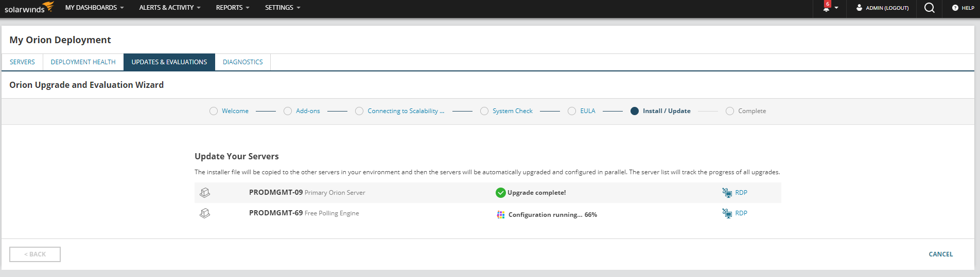Switch to the Deployment Health tab
The image size is (980, 277).
(83, 62)
